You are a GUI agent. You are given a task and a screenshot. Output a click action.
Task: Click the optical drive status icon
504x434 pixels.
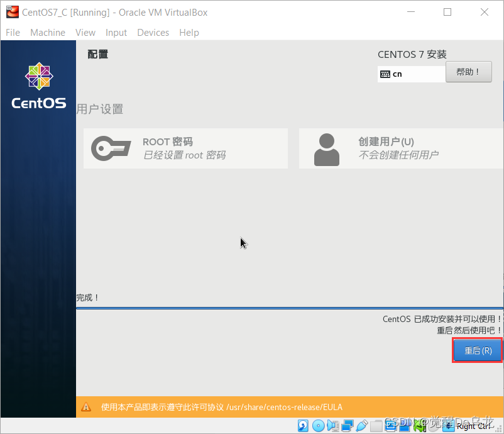(x=318, y=426)
